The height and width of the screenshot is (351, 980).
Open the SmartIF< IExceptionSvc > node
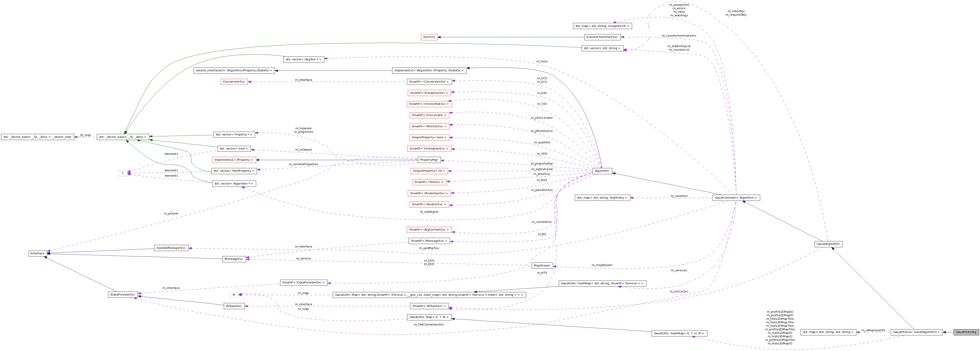(x=429, y=92)
